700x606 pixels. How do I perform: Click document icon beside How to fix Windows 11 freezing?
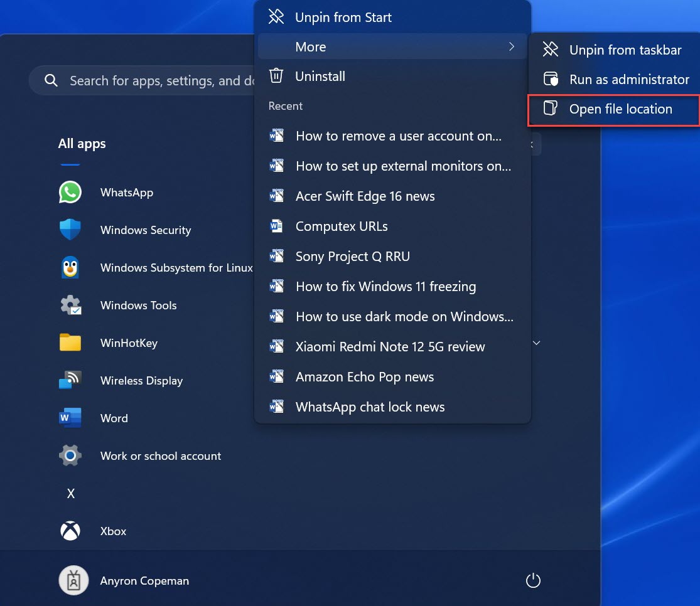[x=276, y=286]
